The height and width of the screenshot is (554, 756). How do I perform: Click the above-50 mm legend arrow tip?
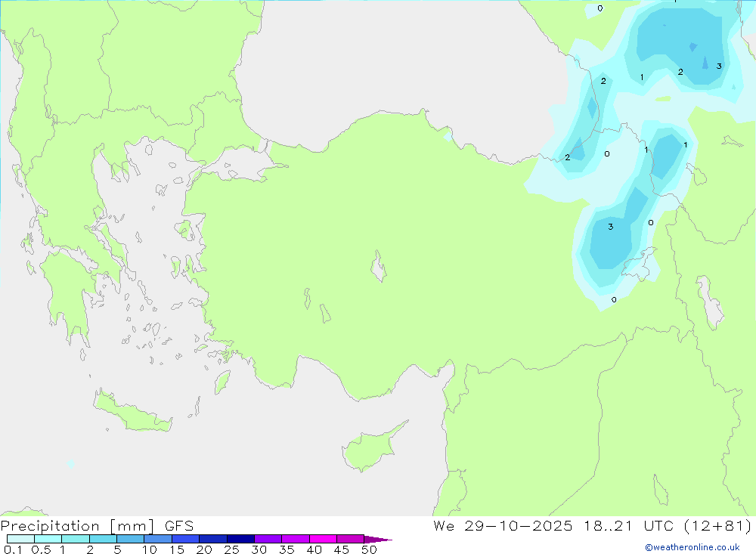(378, 539)
